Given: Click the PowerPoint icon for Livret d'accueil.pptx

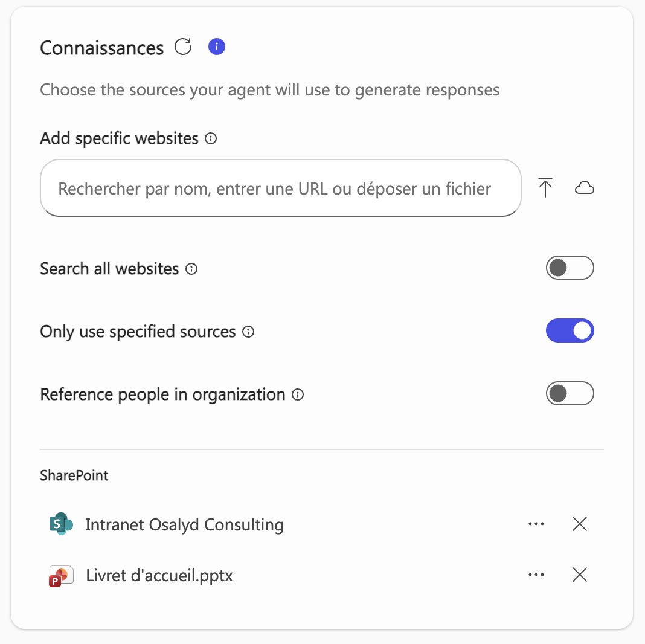Looking at the screenshot, I should (x=60, y=575).
